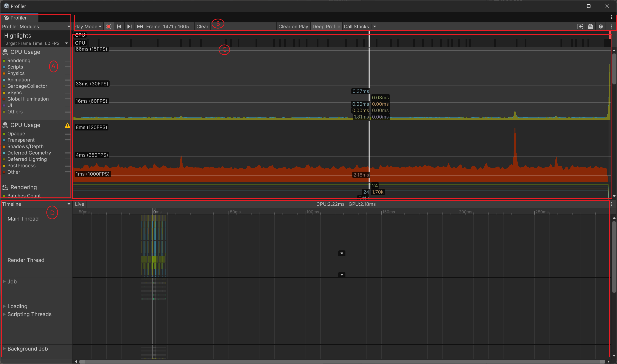Screen dimensions: 617x364
Task: Load profiler data from file icon
Action: click(x=580, y=27)
